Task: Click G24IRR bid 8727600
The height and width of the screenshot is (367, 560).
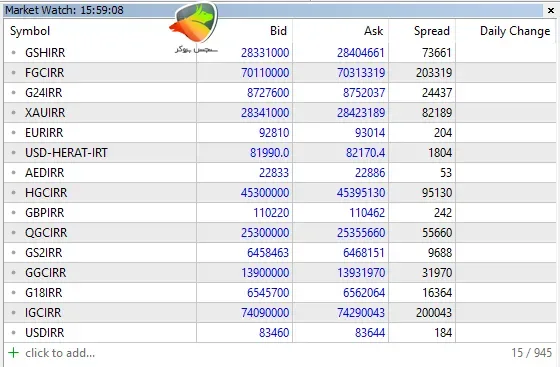Action: (x=268, y=93)
